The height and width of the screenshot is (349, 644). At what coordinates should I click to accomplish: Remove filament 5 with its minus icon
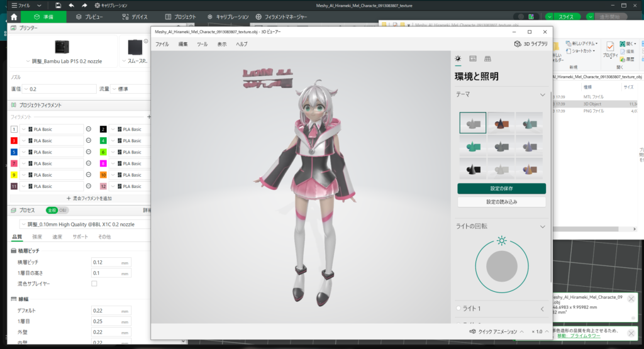(88, 152)
